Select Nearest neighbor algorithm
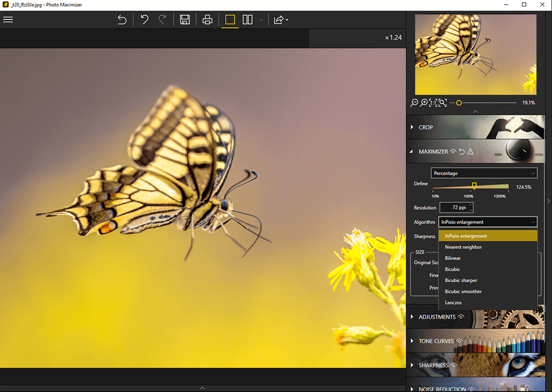 tap(463, 247)
